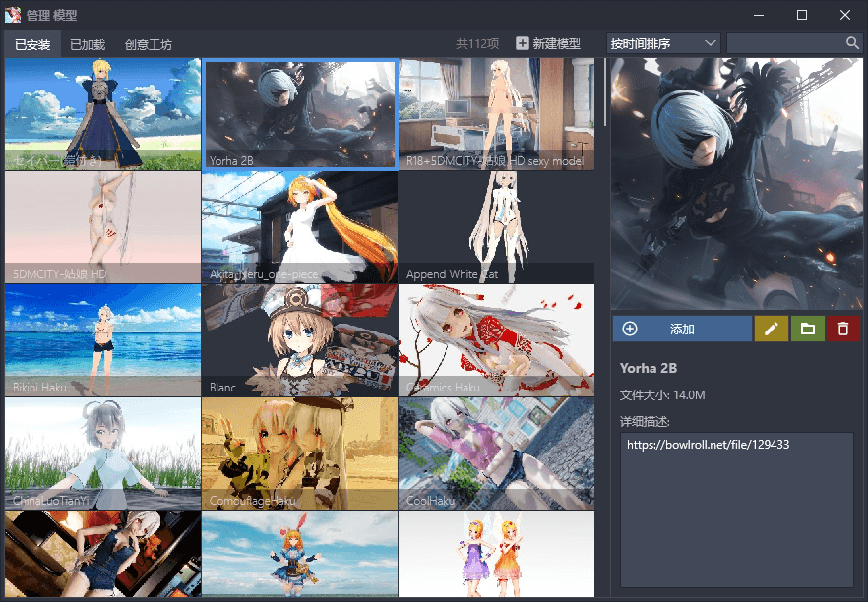Select the 已安装 tab
Screen dimensions: 868x602
[32, 44]
